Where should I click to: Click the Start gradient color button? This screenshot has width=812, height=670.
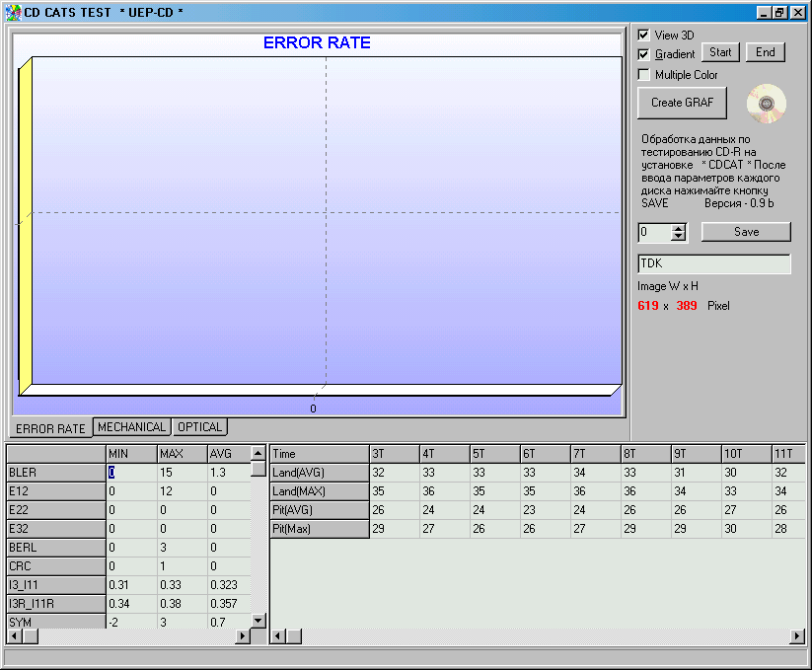tap(720, 52)
